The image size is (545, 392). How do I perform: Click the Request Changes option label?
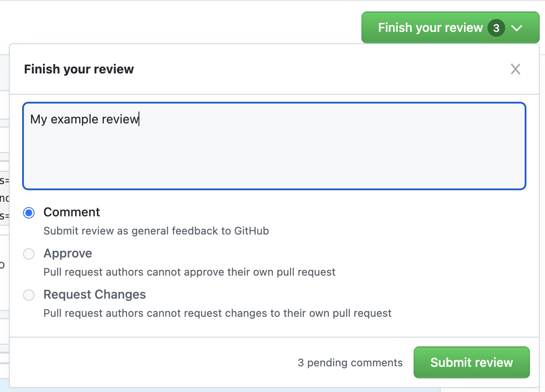pos(95,295)
